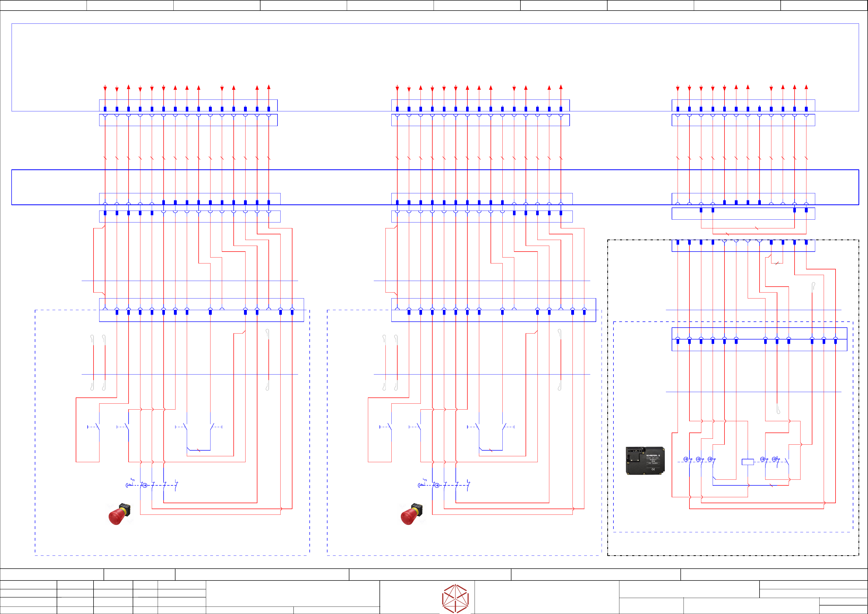Select the lower terminal block inside the left dashed enclosure
The width and height of the screenshot is (868, 614).
pos(201,316)
